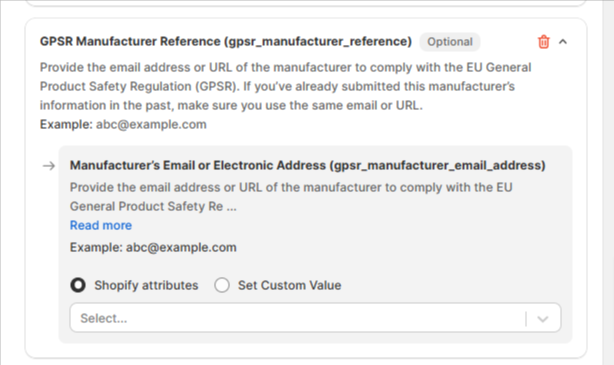Click the GPSR description paragraph under the title
The image size is (614, 365).
click(285, 86)
